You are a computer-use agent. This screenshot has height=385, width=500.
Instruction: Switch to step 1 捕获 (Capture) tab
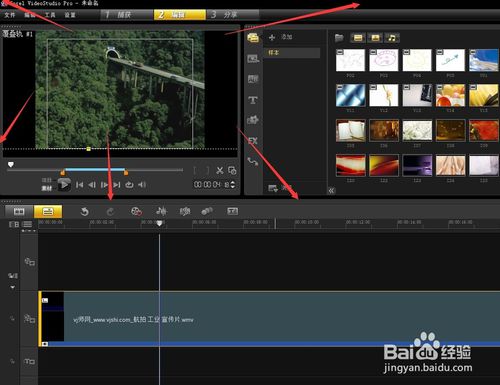tap(126, 15)
